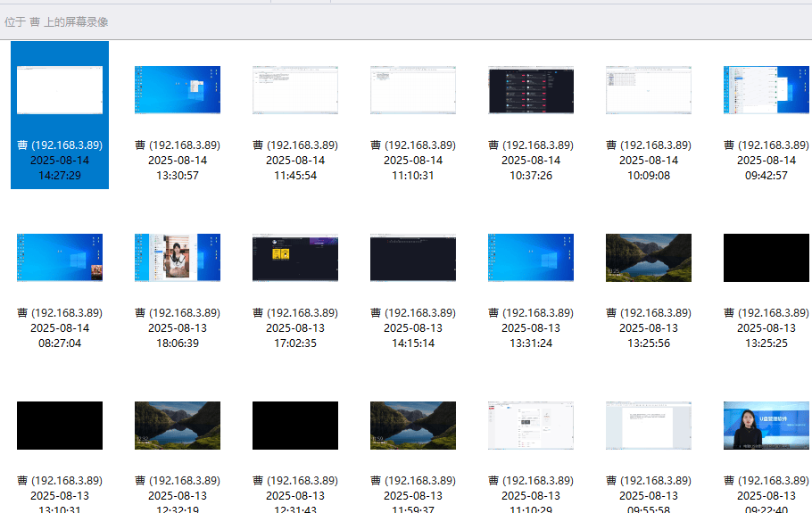Select the recording thumbnail dated 2025-08-14 14:27:29
The image size is (812, 513).
coord(60,90)
